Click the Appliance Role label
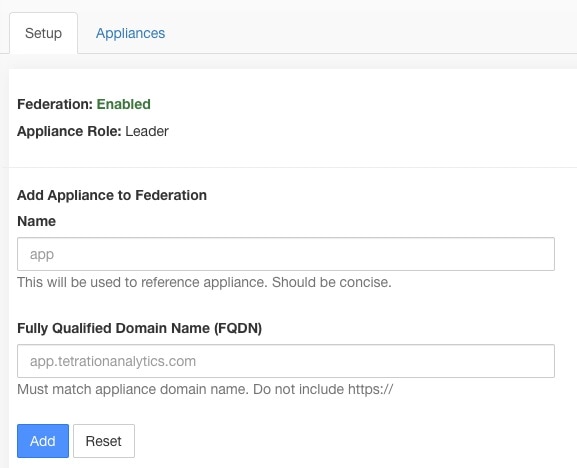Image resolution: width=577 pixels, height=468 pixels. point(69,131)
